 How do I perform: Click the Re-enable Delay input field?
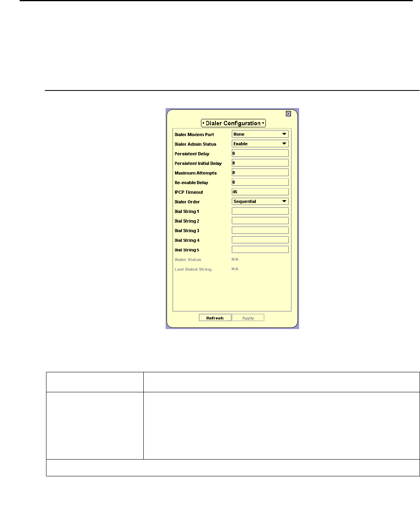coord(260,182)
